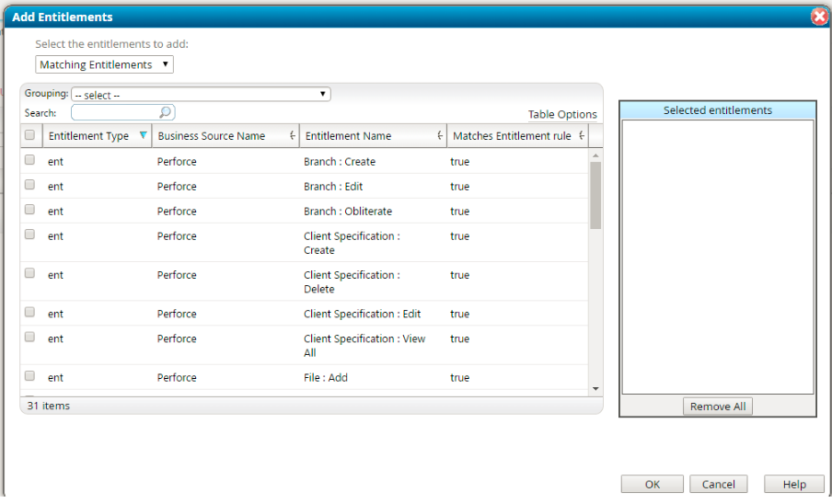Click sort icon on Matches Entitlement rule column
832x504 pixels.
pos(582,136)
